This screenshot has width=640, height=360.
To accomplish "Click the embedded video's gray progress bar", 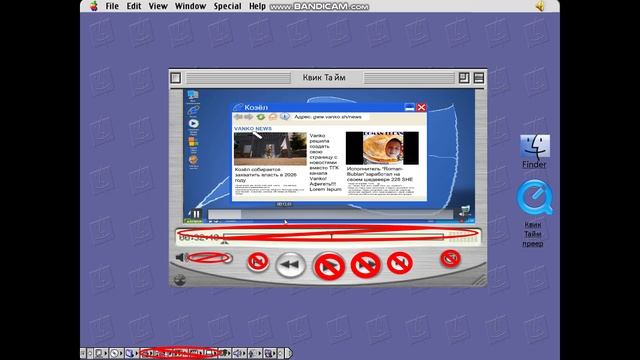I will point(331,214).
